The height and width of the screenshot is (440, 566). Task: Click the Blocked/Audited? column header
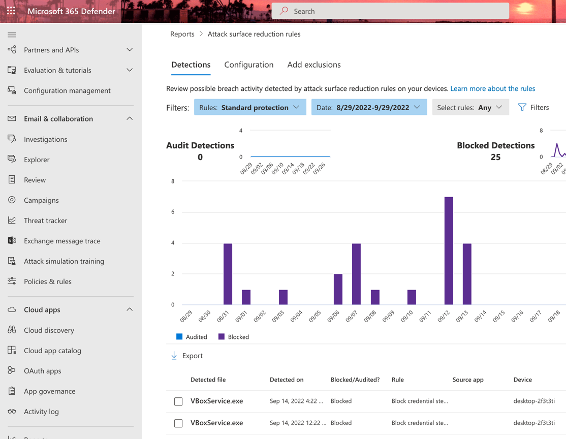click(355, 380)
